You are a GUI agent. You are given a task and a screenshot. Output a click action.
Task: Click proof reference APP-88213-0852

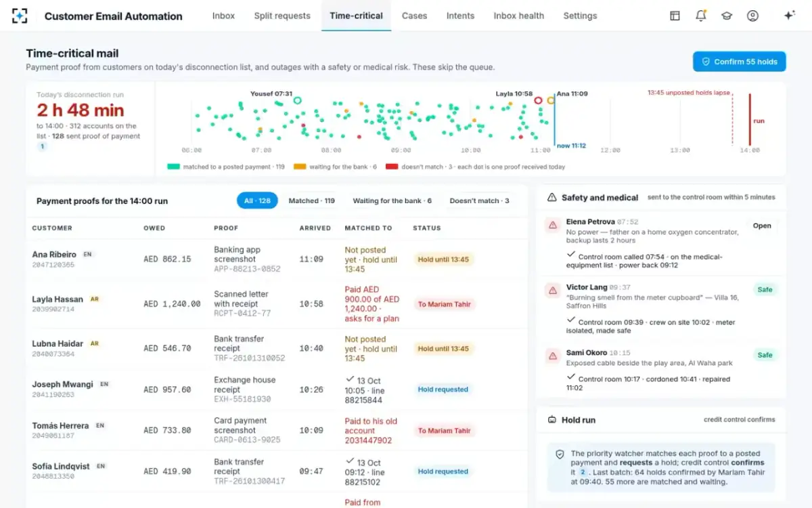[247, 269]
